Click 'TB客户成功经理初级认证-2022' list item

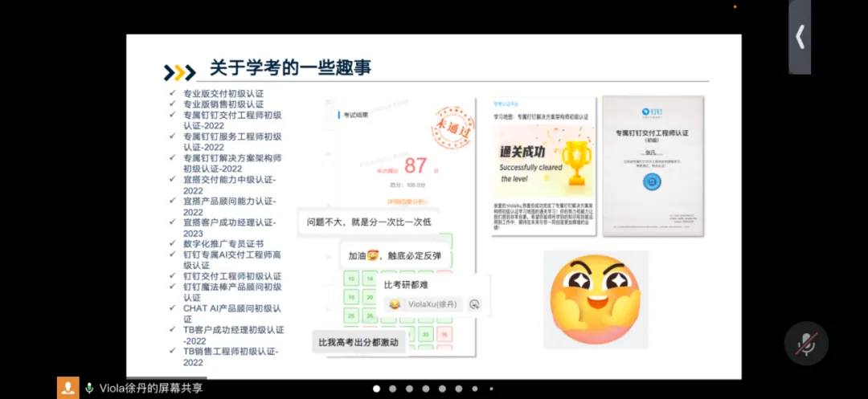(x=234, y=336)
